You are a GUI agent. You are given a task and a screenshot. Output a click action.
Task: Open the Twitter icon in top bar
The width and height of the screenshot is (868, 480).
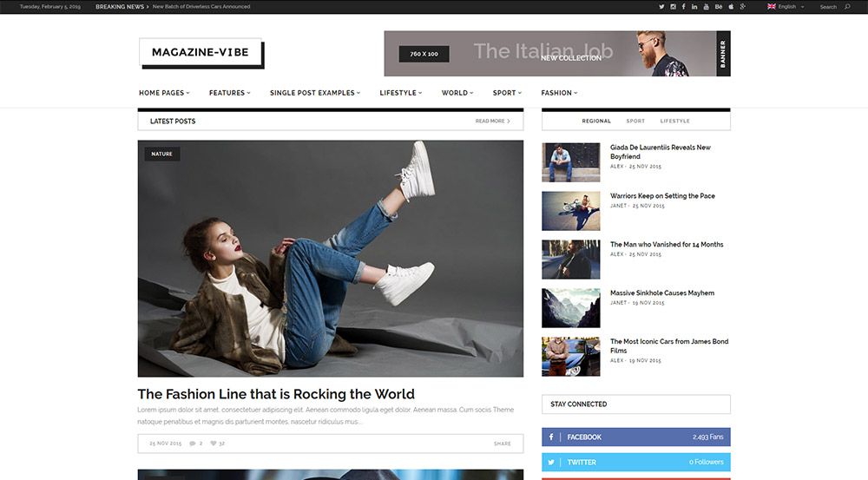(661, 6)
